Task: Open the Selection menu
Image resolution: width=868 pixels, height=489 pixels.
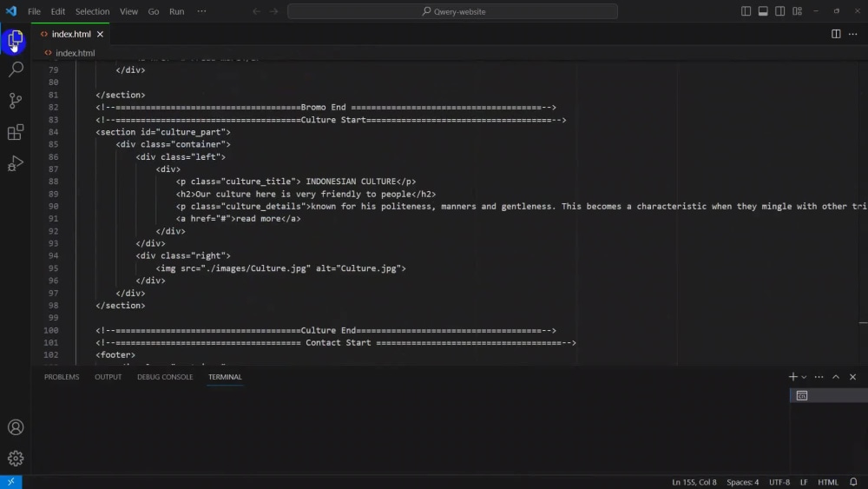Action: click(x=93, y=11)
